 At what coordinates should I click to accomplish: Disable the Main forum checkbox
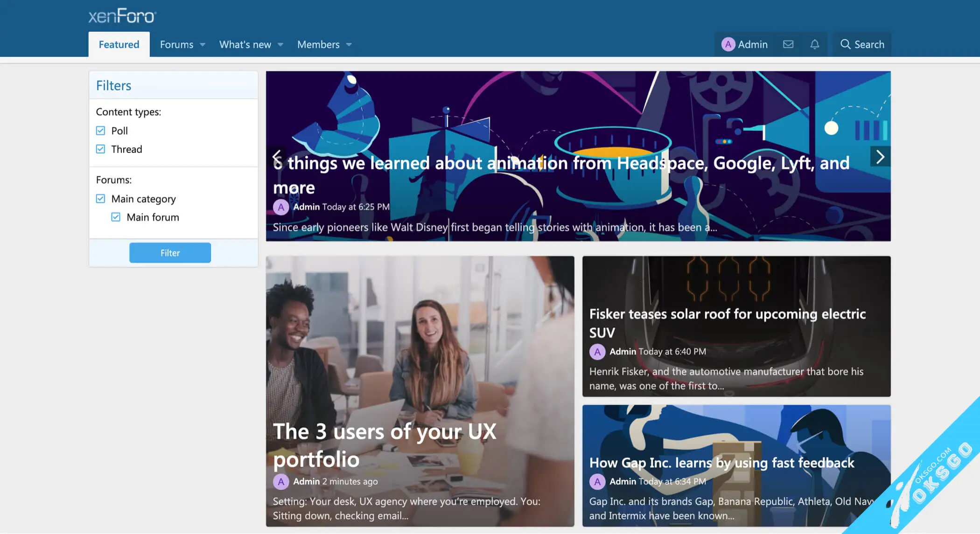coord(116,216)
